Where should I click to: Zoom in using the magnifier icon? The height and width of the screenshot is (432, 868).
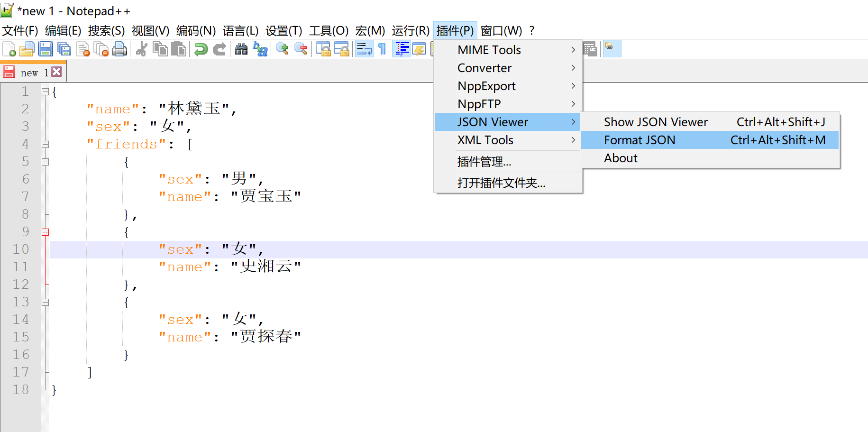(x=282, y=49)
